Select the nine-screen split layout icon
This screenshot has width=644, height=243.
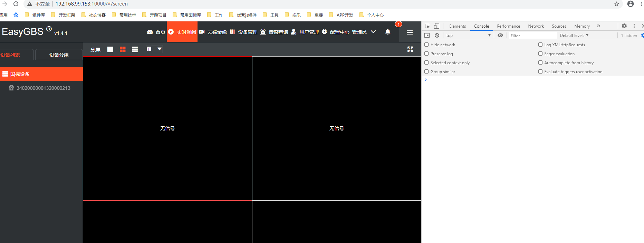coord(135,49)
